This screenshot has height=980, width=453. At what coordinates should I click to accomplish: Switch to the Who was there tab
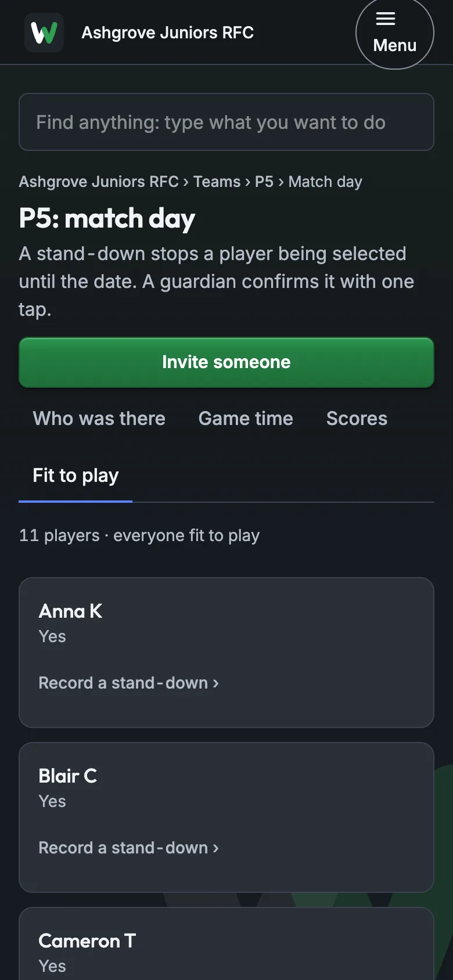99,419
